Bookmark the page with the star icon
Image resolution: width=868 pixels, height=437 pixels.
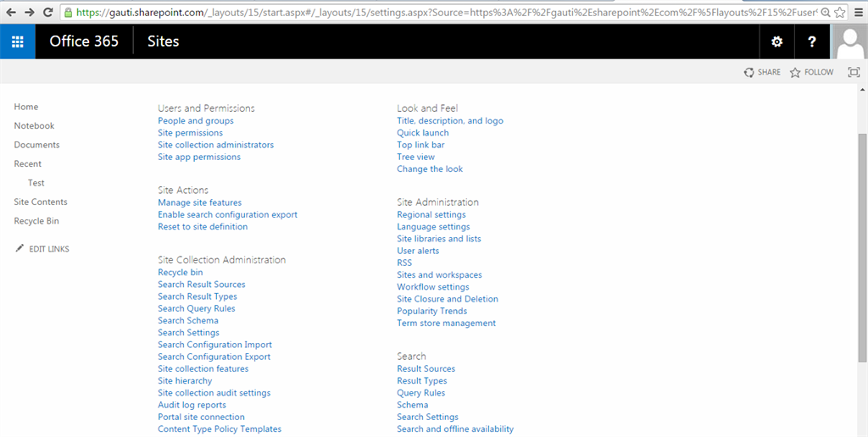[x=840, y=12]
